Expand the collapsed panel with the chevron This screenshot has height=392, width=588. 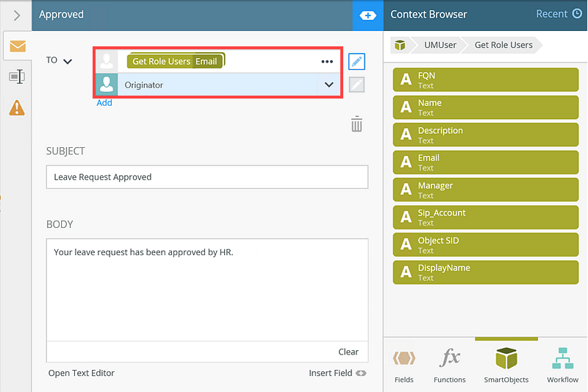16,15
